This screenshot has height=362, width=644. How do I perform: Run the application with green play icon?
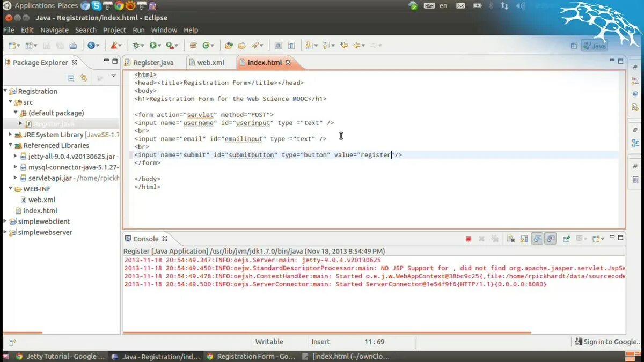click(153, 46)
